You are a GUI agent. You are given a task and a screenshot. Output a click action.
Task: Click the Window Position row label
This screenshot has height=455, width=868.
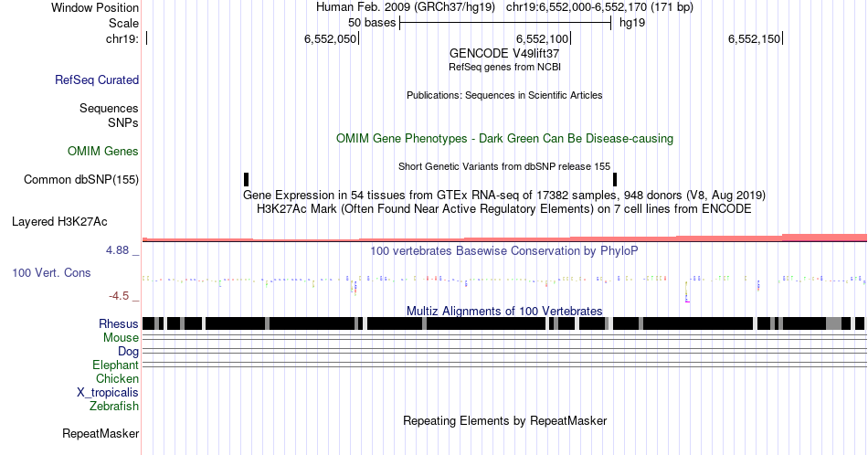pyautogui.click(x=95, y=7)
